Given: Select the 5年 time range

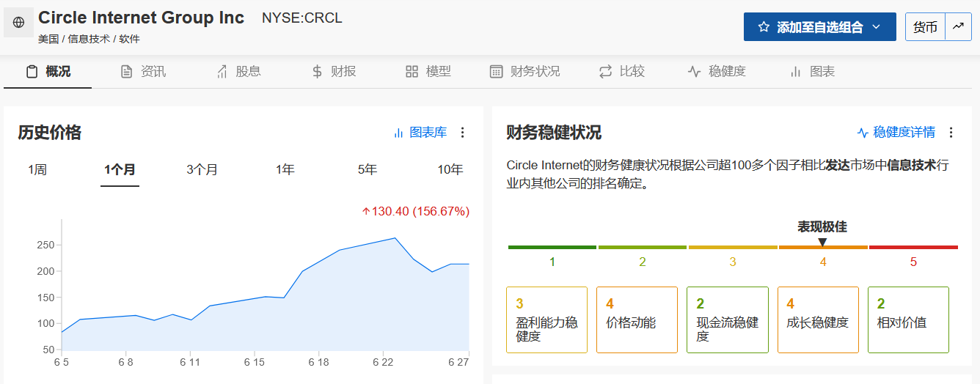Looking at the screenshot, I should coord(367,170).
